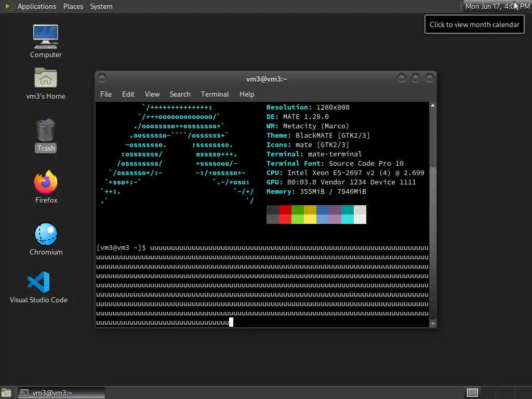This screenshot has width=532, height=399.
Task: Click the Memory: 355MiB / 7940MiB line
Action: [x=316, y=191]
